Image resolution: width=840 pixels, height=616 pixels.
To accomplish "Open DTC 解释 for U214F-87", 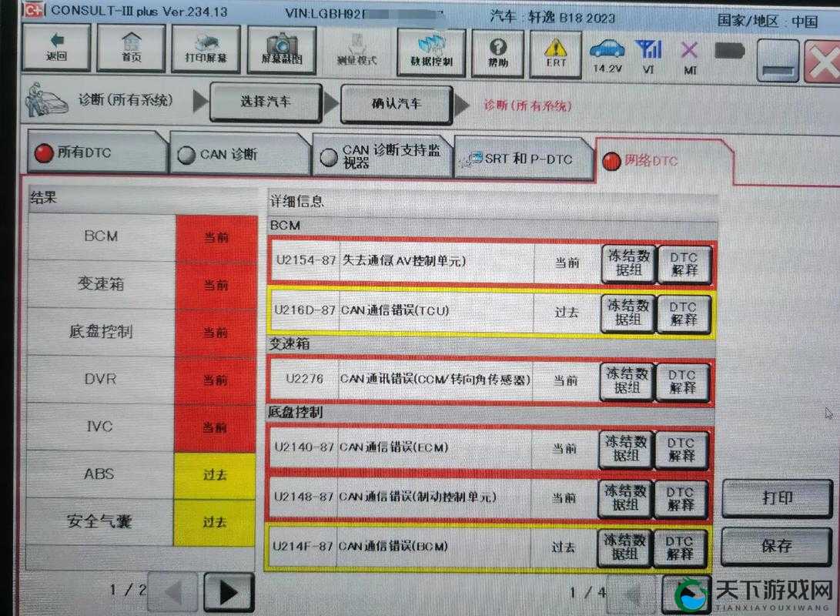I will tap(679, 548).
